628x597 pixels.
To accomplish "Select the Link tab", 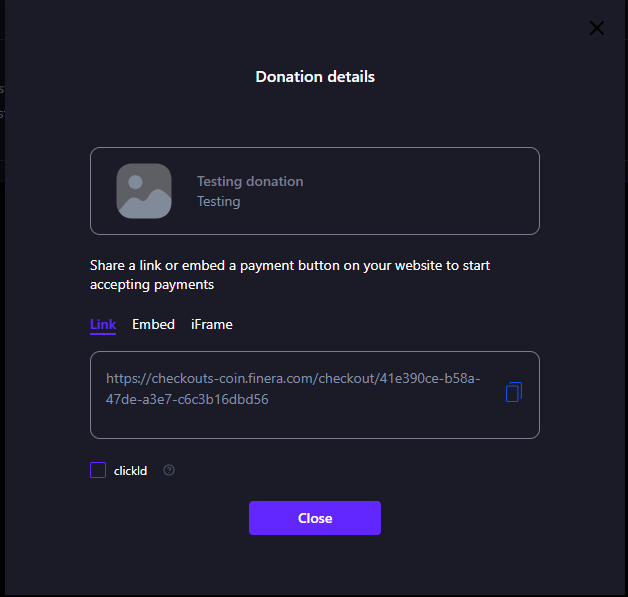I will 103,324.
